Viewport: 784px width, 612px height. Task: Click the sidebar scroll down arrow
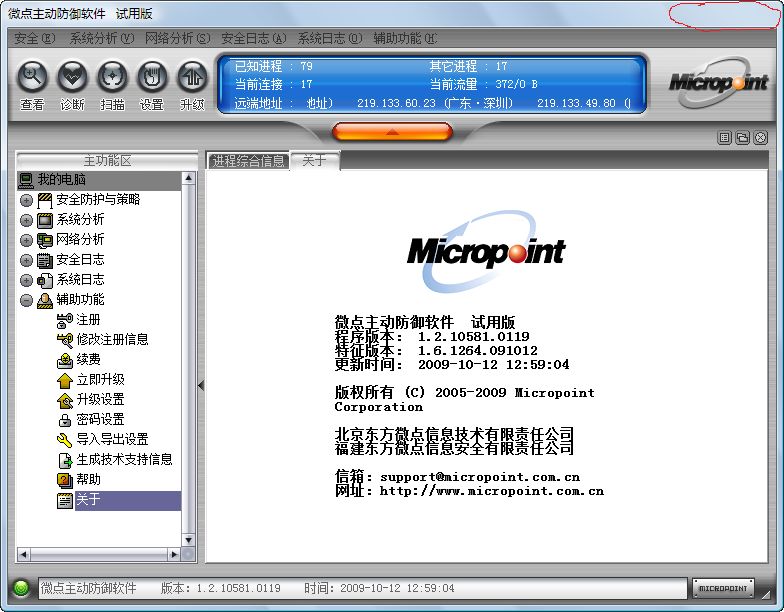188,540
